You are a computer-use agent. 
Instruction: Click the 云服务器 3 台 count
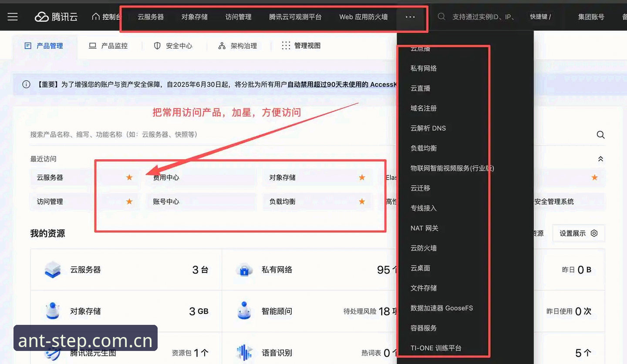(200, 270)
